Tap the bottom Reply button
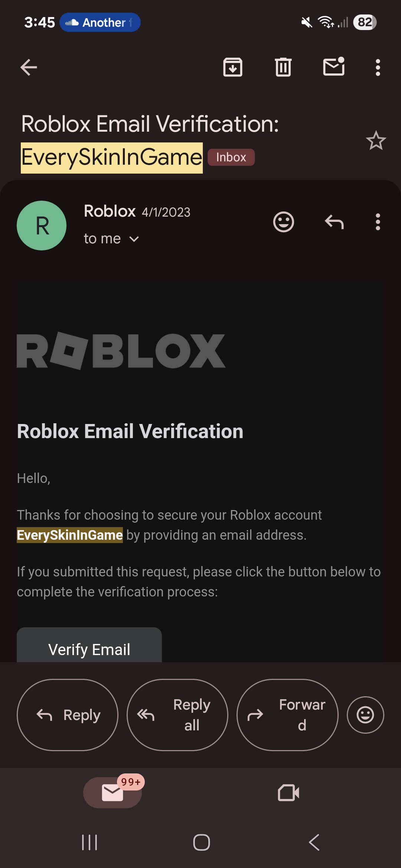 68,715
